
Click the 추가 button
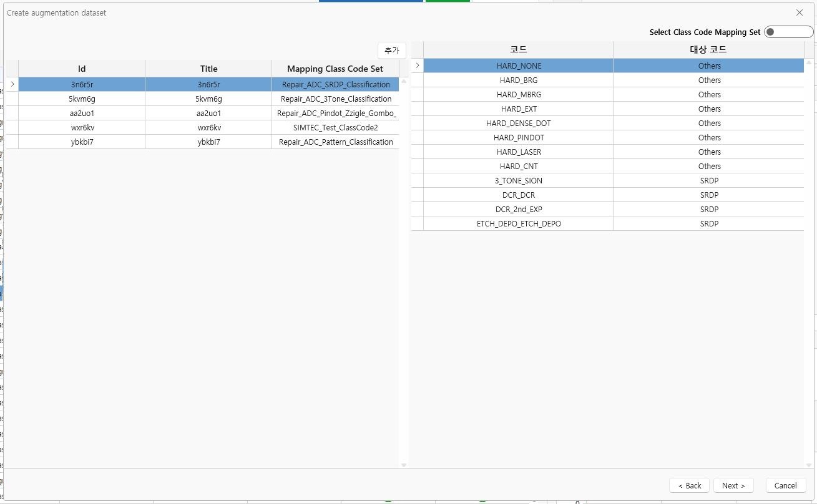pos(391,51)
